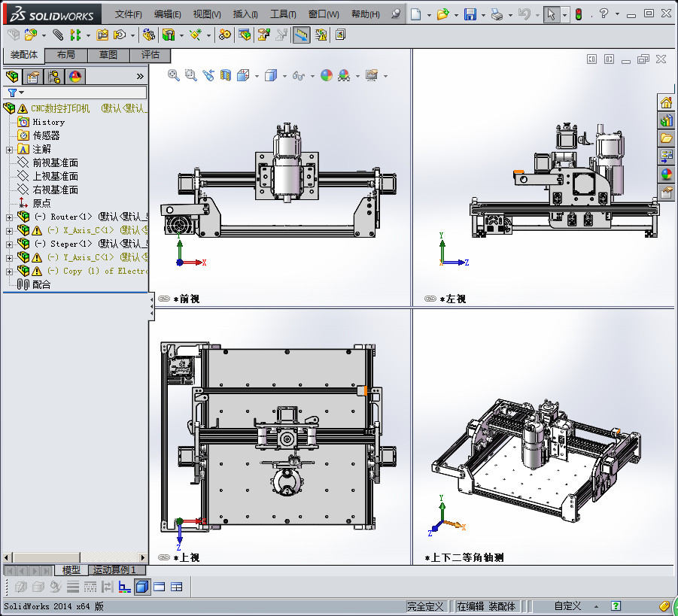Expand the Y_Axis_C<1> component node
This screenshot has width=678, height=616.
[9, 258]
